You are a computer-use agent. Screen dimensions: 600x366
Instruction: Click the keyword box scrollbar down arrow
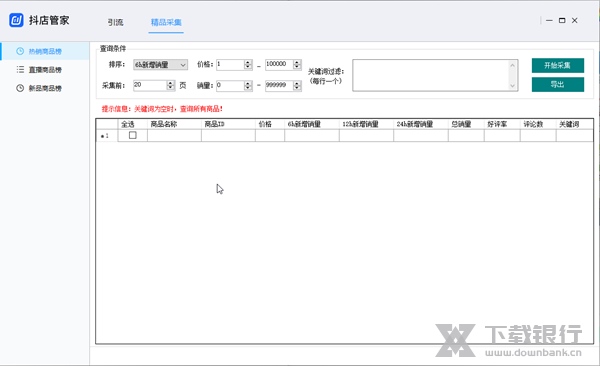click(x=513, y=86)
